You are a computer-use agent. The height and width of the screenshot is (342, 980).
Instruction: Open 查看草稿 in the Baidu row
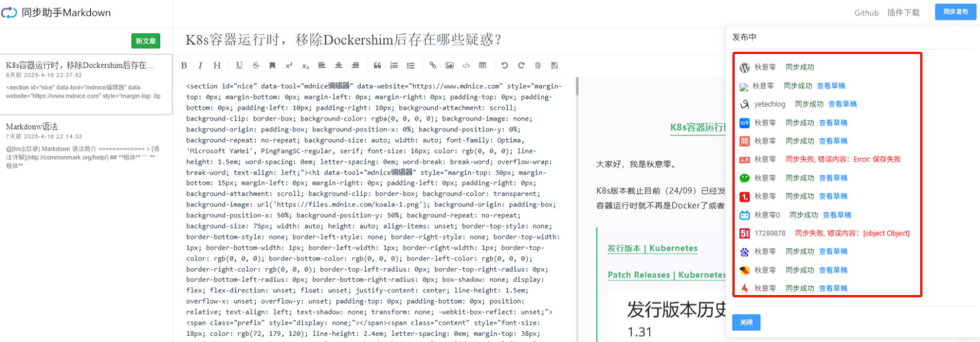tap(833, 252)
